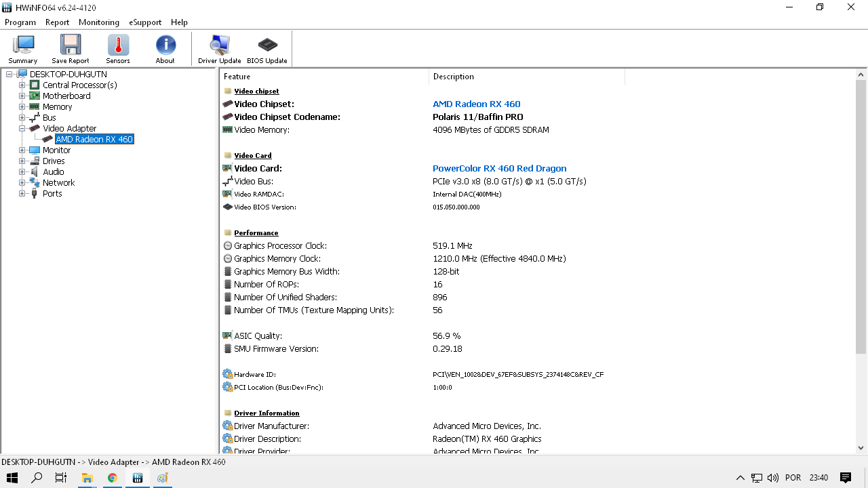Screen dimensions: 868x488
Task: Open File Explorer from taskbar
Action: coord(87,478)
